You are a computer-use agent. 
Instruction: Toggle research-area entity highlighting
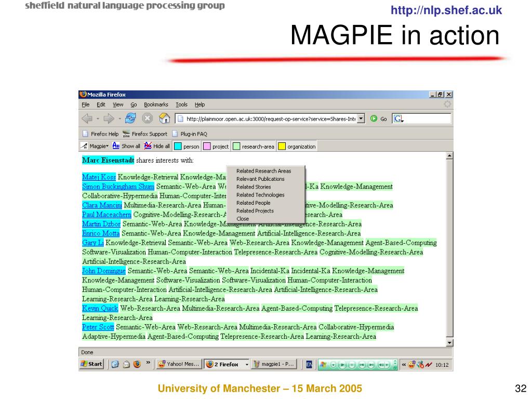pyautogui.click(x=254, y=146)
